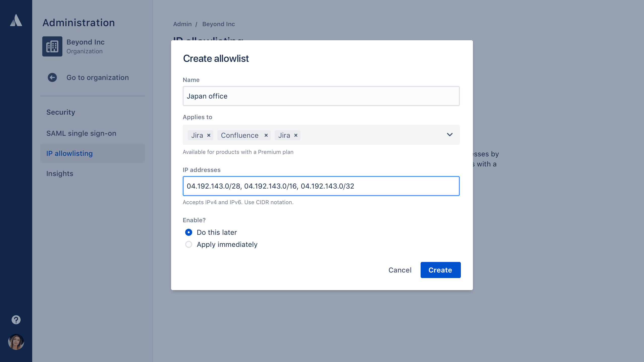
Task: Enable Apply immediately option
Action: coord(188,244)
